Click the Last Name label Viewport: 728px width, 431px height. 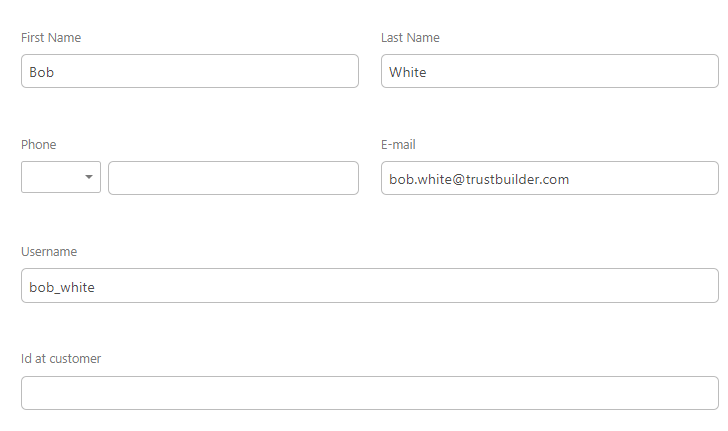tap(410, 38)
